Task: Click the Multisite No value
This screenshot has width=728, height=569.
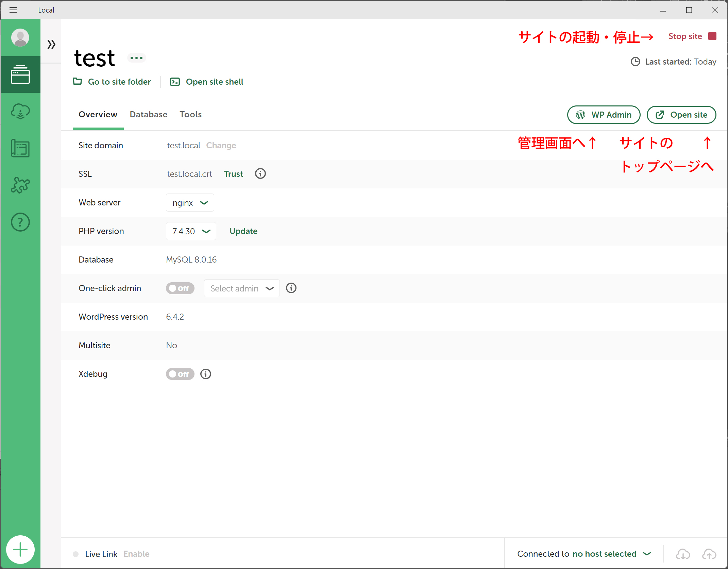Action: coord(171,345)
